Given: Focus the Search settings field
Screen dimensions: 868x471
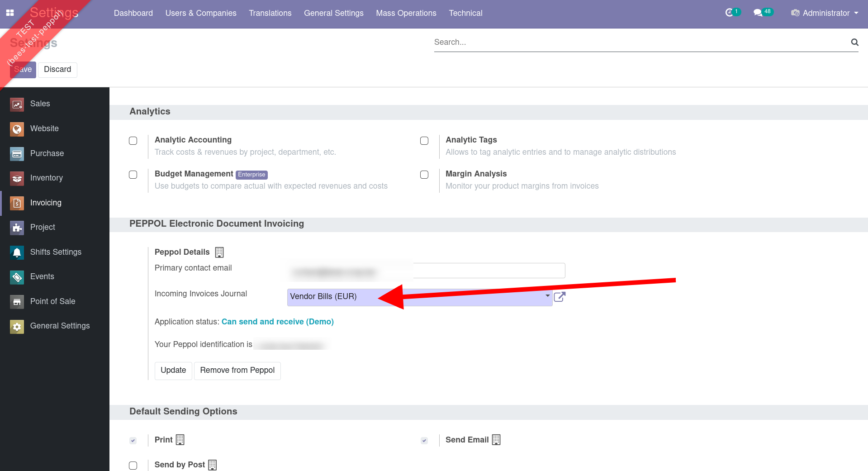Looking at the screenshot, I should (x=640, y=42).
